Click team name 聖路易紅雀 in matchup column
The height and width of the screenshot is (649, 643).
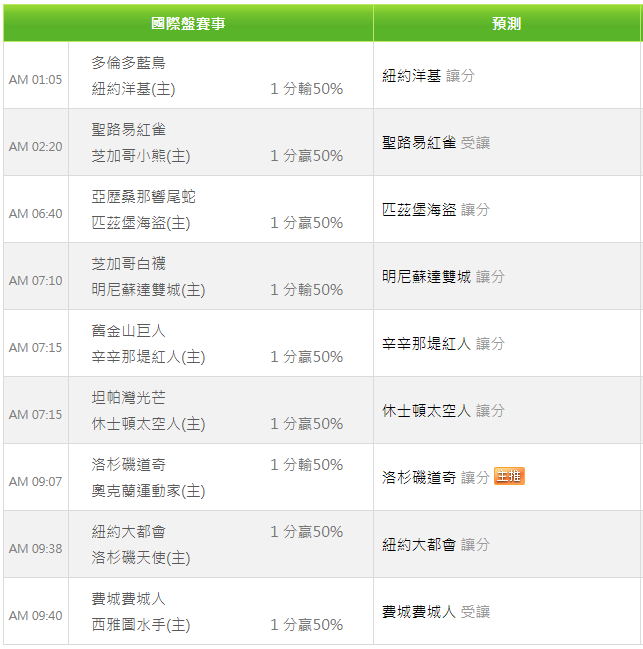128,130
